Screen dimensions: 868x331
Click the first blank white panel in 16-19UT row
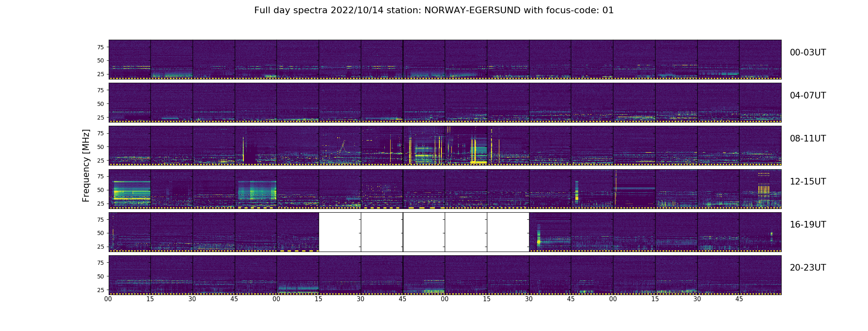tap(340, 232)
